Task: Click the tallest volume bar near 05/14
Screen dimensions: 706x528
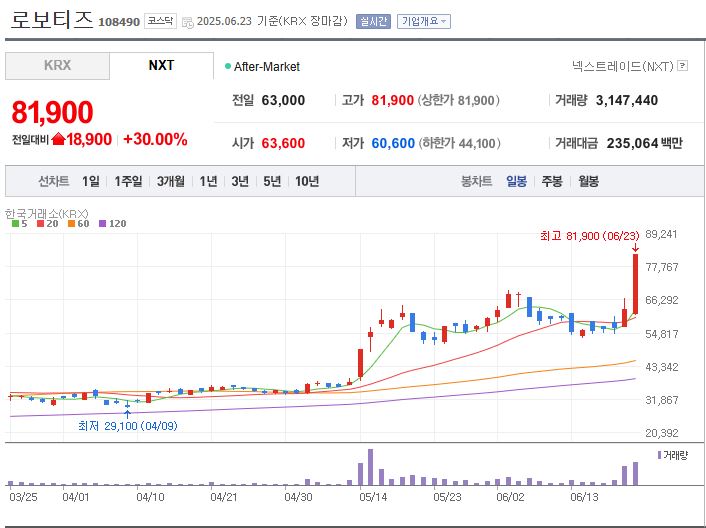Action: tap(371, 467)
